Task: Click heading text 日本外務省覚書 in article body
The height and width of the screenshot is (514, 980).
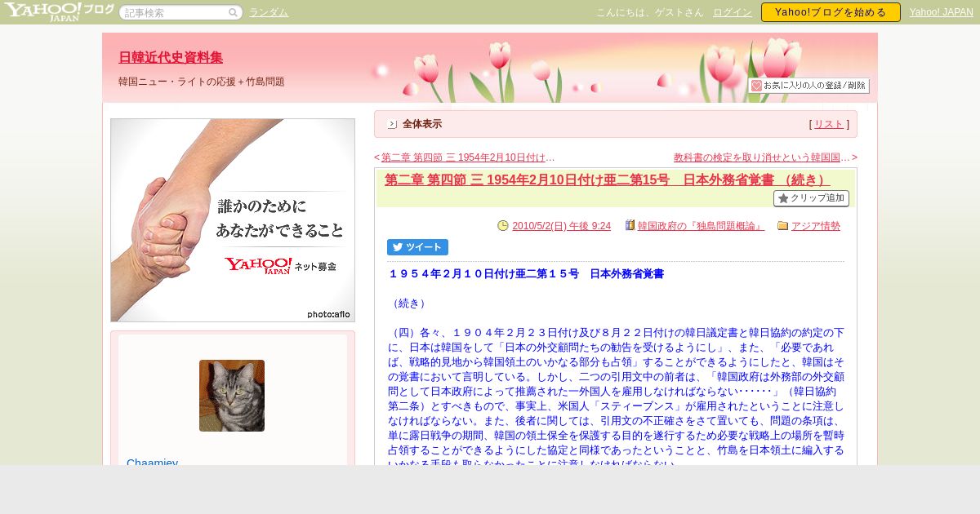Action: 626,274
